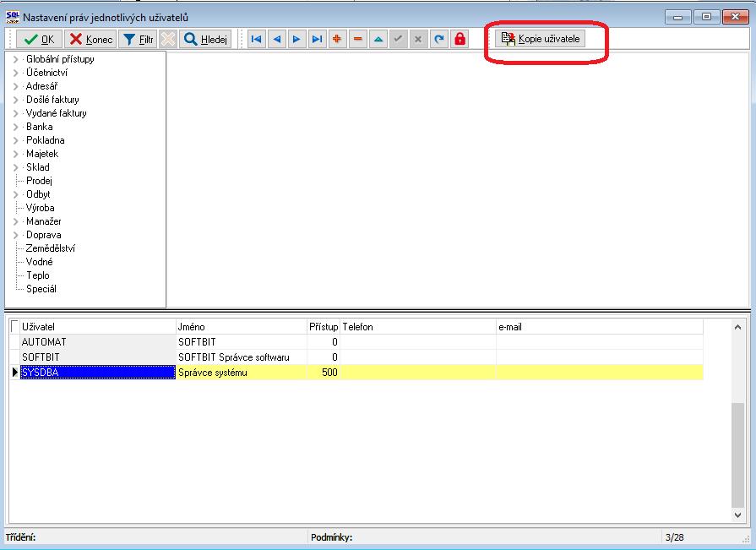Screen dimensions: 756x550
Task: Click the grey cancel-edit X icon
Action: click(418, 39)
